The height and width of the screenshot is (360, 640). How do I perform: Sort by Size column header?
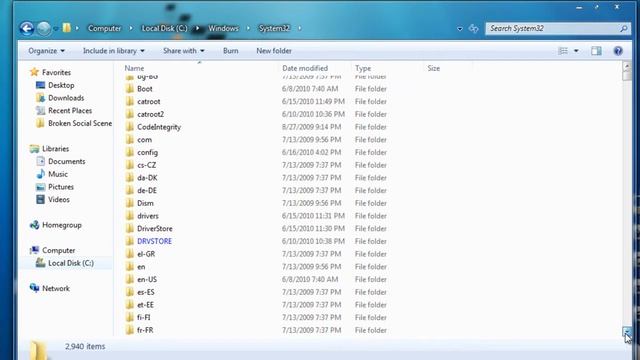[x=433, y=68]
